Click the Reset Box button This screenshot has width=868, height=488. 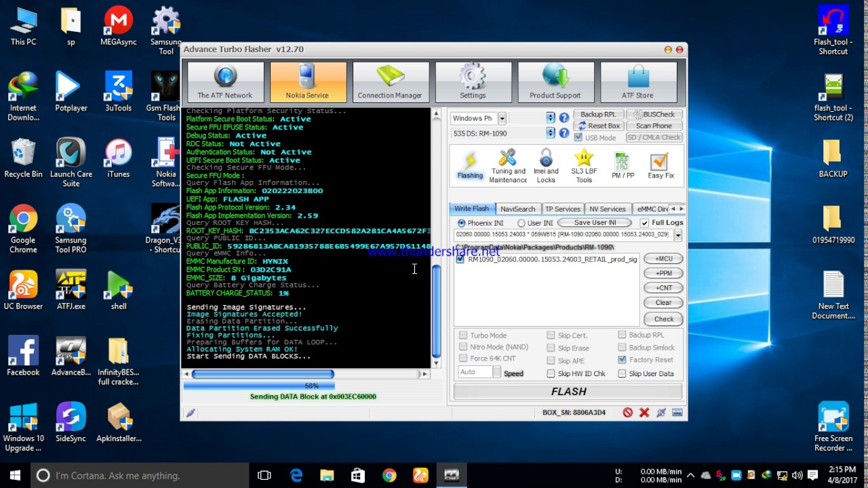coord(598,126)
